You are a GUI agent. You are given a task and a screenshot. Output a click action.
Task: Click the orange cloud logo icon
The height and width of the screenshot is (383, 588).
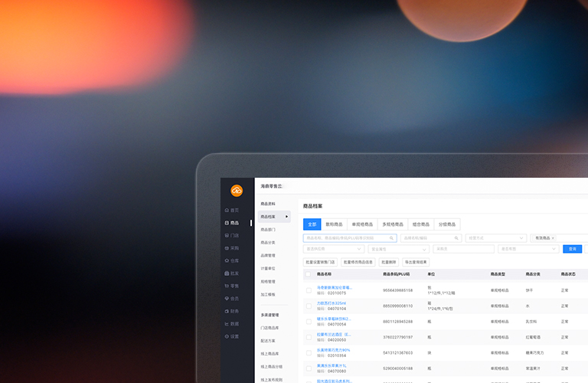237,191
